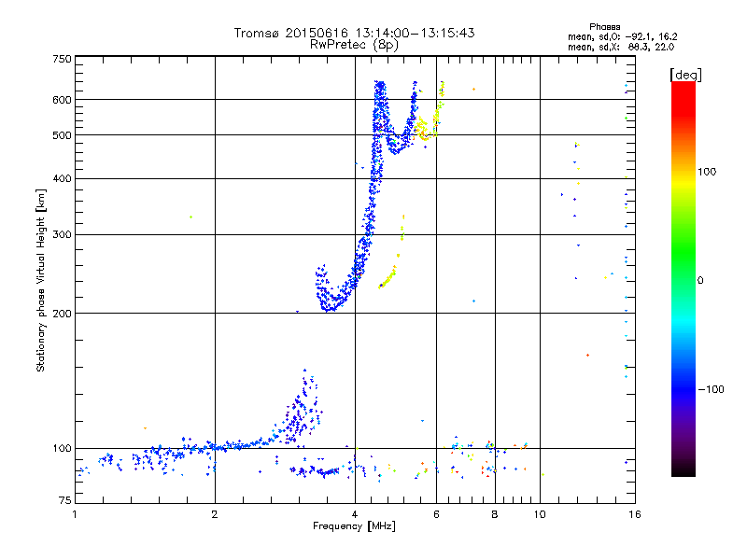Click the x-axis tick label '8'

[495, 514]
